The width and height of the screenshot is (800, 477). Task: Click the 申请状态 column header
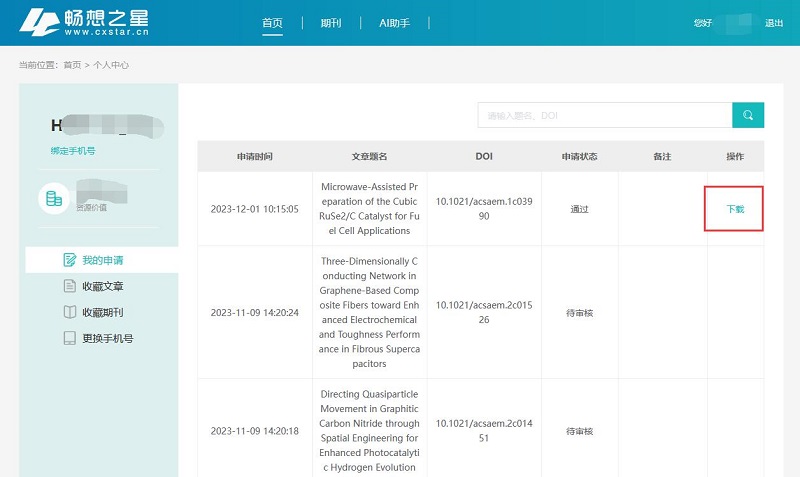pos(580,156)
